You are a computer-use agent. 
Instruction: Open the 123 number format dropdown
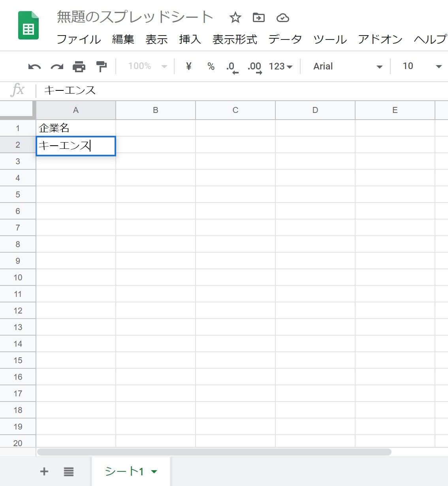click(x=280, y=66)
